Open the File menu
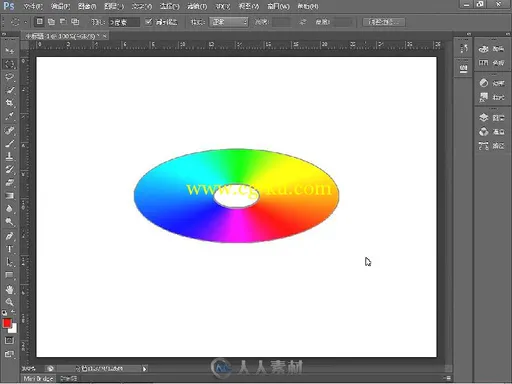Screen dimensions: 512x384 pos(33,6)
